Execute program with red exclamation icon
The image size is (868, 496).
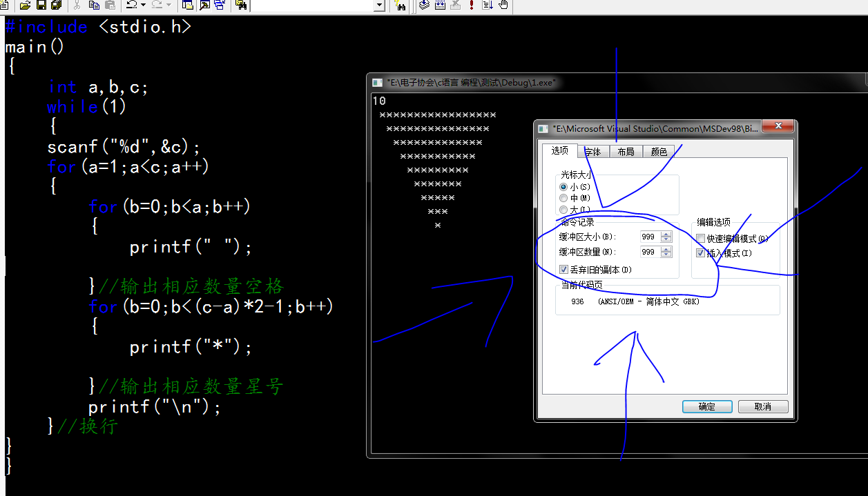472,6
